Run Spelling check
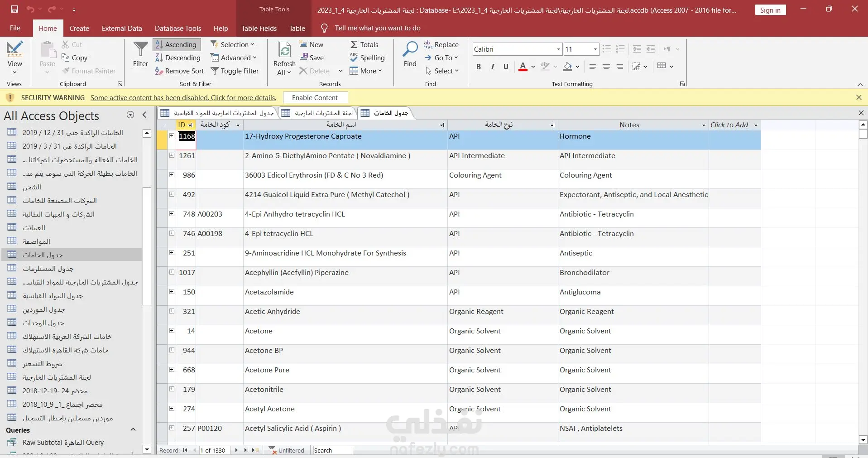 click(x=367, y=58)
